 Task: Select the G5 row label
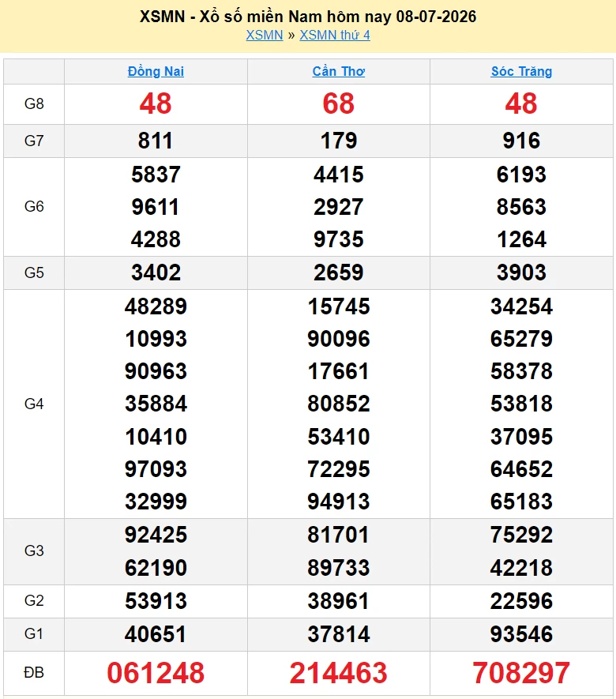pyautogui.click(x=34, y=272)
